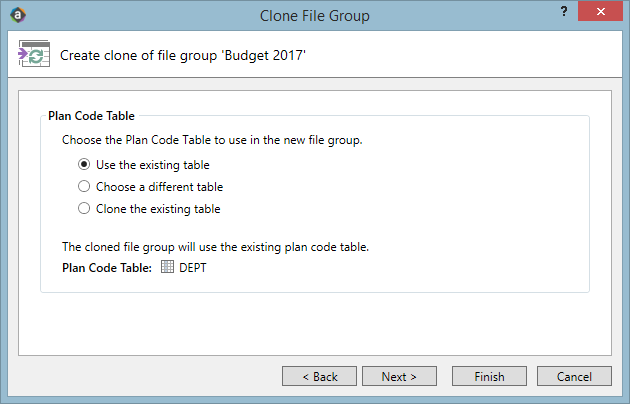Click the DEPT table grid icon
Viewport: 630px width, 404px height.
[167, 267]
